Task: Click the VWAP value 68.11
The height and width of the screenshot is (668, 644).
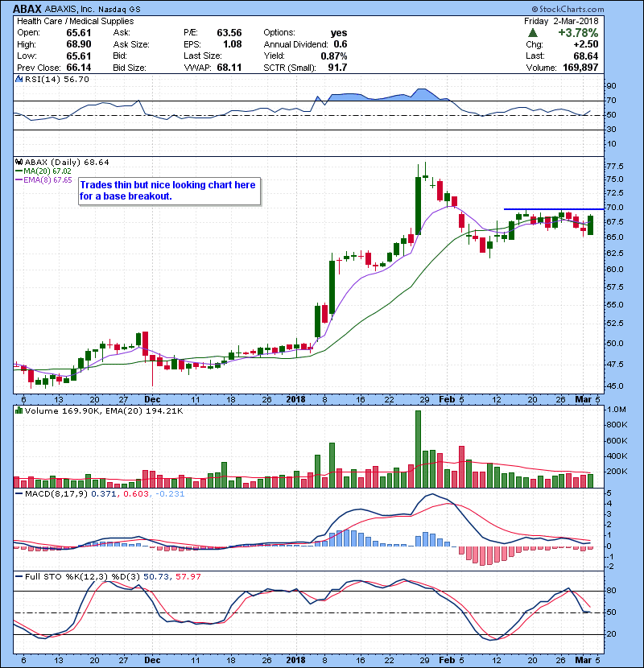Action: pyautogui.click(x=229, y=68)
